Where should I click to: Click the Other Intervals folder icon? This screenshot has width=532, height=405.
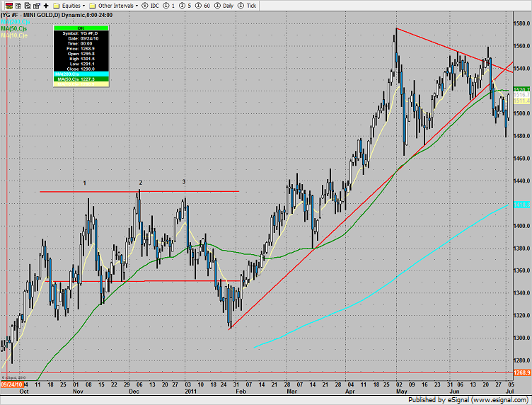click(x=92, y=6)
